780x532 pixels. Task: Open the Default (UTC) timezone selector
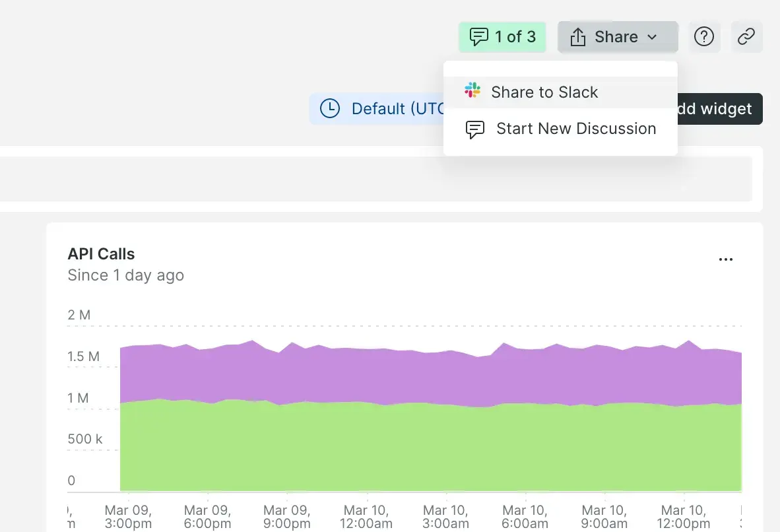(x=396, y=108)
